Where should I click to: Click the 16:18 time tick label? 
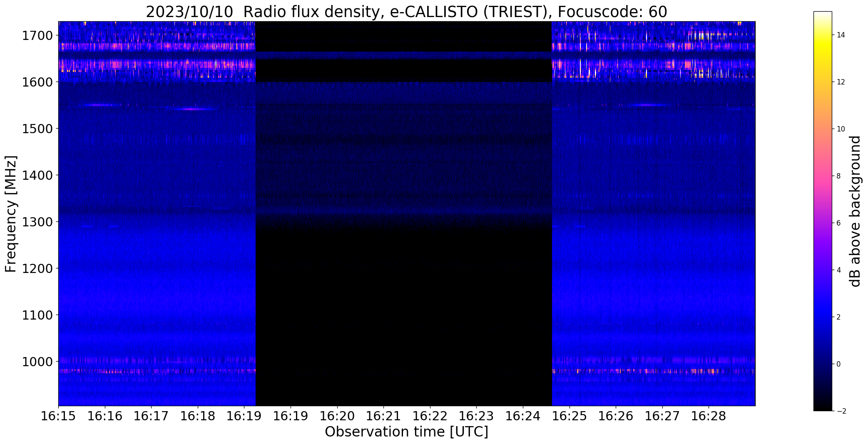point(198,416)
